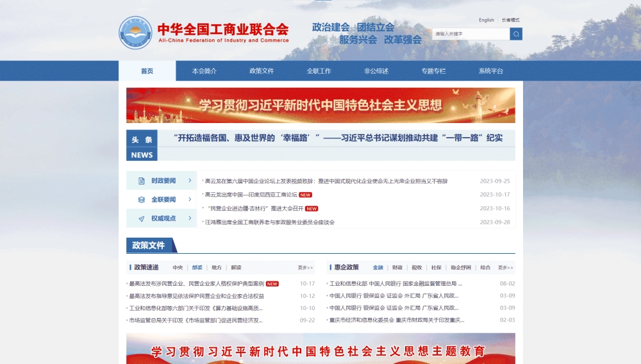Click 更多>> in 惠企政策 section
The image size is (641, 364).
coord(505,268)
